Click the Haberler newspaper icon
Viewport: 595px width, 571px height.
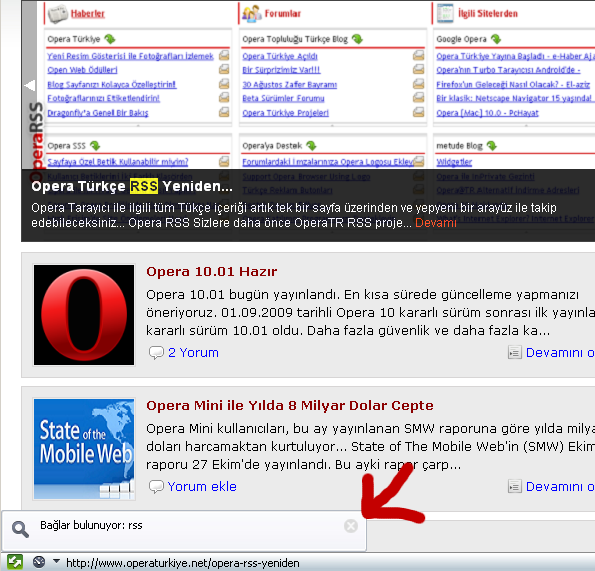(x=58, y=14)
